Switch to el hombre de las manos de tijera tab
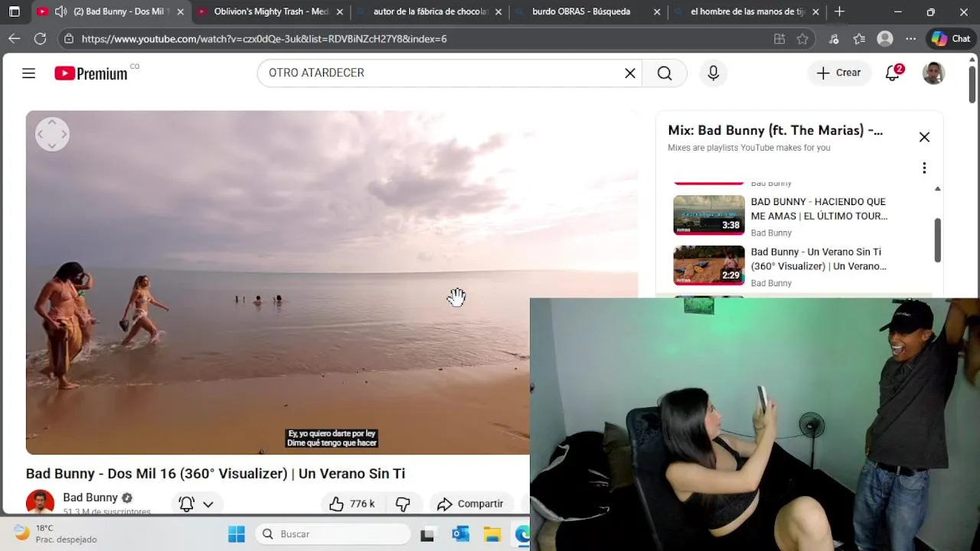 [x=746, y=11]
